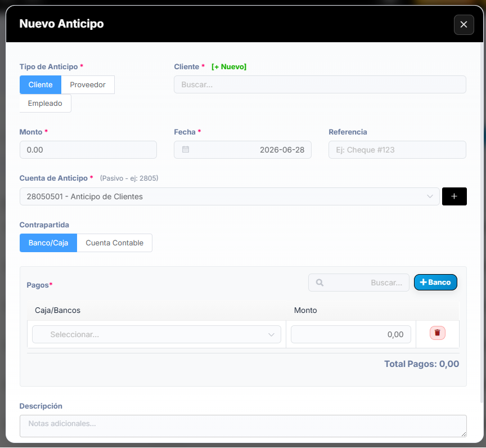Focus the Cliente Buscar search field
Screen dimensions: 486x448
(x=320, y=84)
